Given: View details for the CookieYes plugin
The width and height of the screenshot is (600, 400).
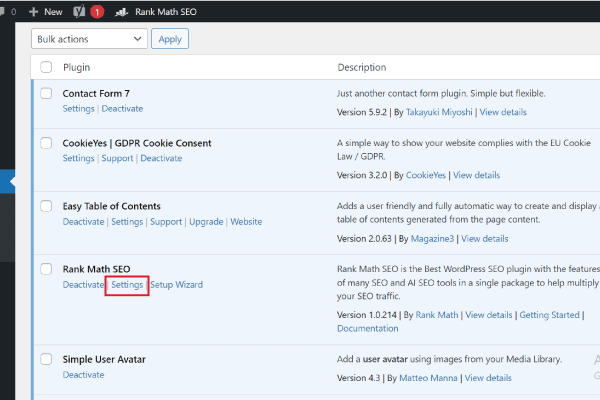Looking at the screenshot, I should [x=476, y=175].
